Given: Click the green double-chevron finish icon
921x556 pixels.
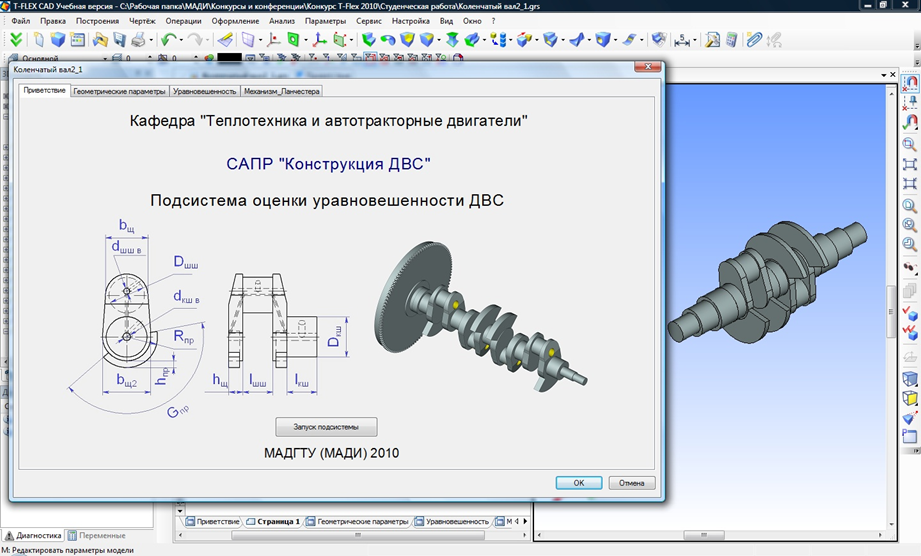Looking at the screenshot, I should tap(16, 39).
